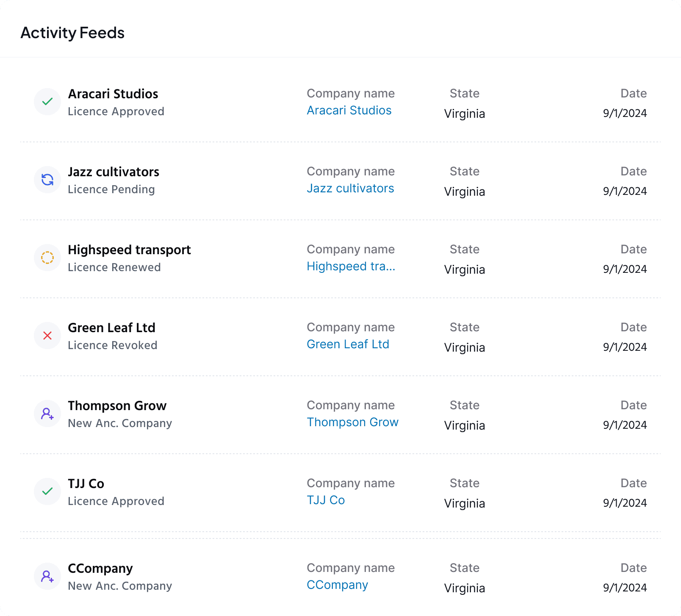Click the Activity Feeds heading
681x616 pixels.
point(72,33)
